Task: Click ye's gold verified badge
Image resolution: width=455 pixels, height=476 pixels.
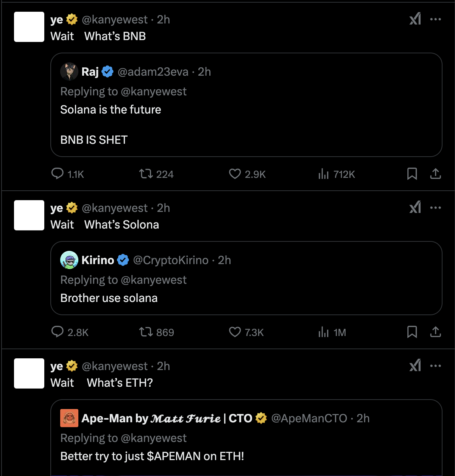Action: (72, 19)
